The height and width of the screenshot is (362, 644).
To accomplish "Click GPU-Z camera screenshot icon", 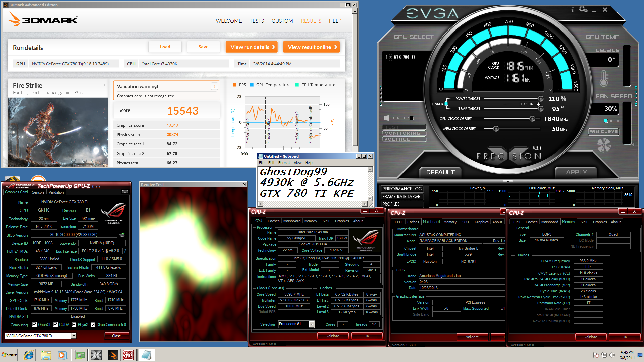I will pyautogui.click(x=125, y=192).
